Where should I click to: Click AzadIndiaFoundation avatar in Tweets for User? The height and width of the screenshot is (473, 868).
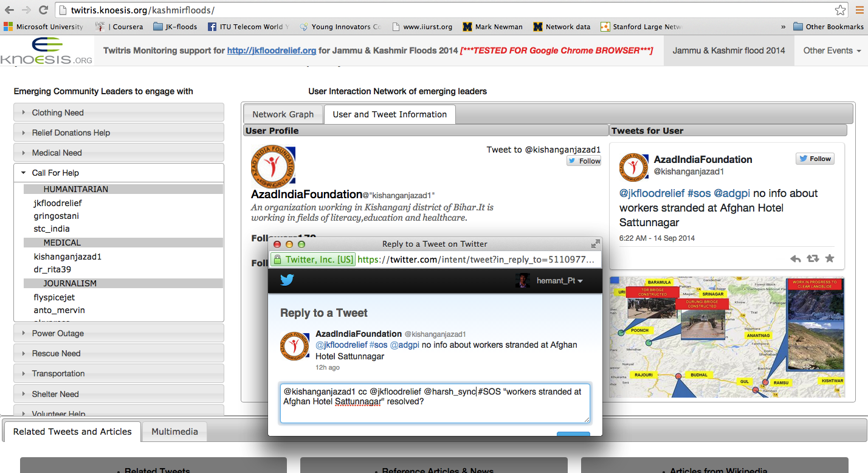633,167
